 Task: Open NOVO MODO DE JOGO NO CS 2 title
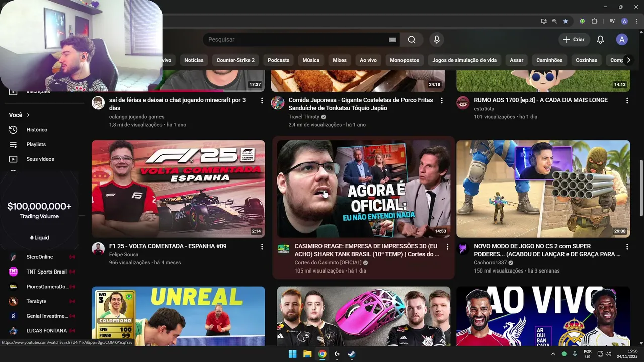[547, 250]
